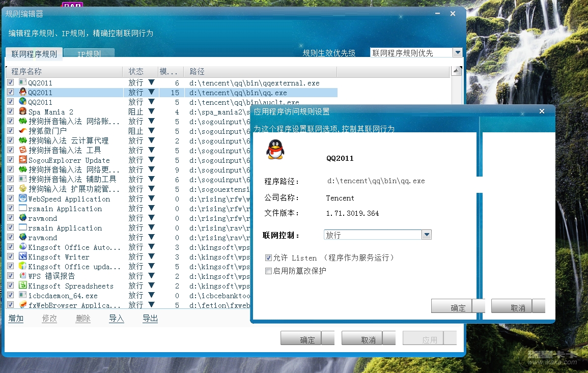The height and width of the screenshot is (373, 588).
Task: Open status dropdown for Spa Mania 2
Action: point(152,111)
